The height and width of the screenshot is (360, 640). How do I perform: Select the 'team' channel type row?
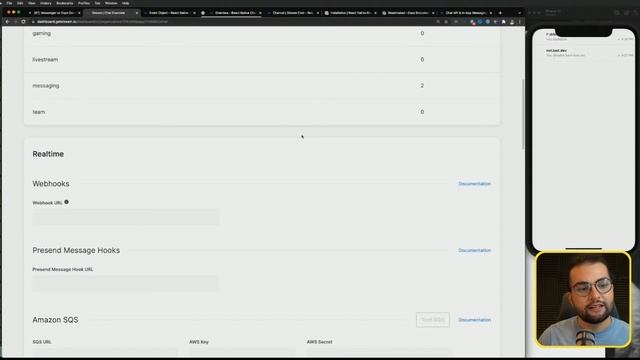pos(262,112)
